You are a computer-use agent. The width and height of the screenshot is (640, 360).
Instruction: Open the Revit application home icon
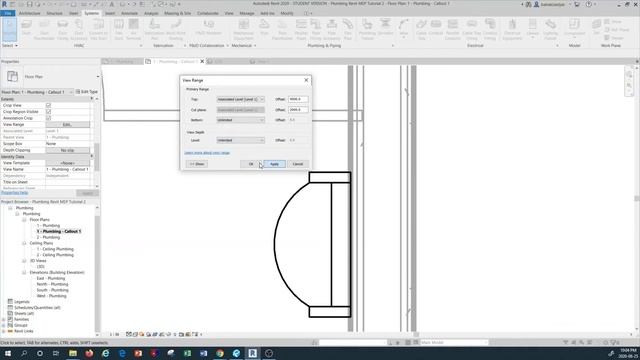coord(4,4)
